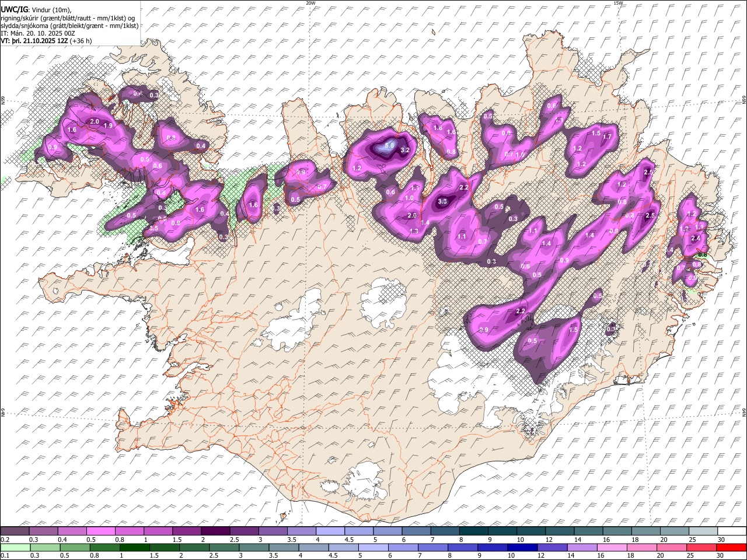
Task: Select the bright pink snow swatch at 0.5
Action: [x=100, y=531]
